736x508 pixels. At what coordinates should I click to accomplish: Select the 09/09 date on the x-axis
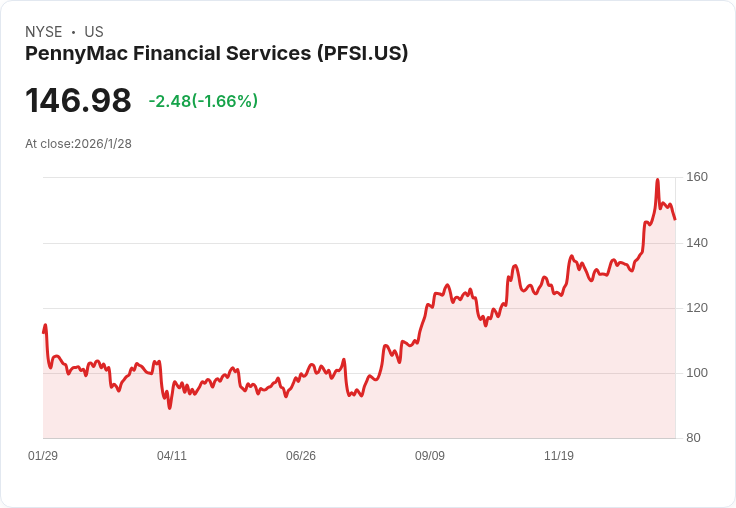(x=430, y=456)
